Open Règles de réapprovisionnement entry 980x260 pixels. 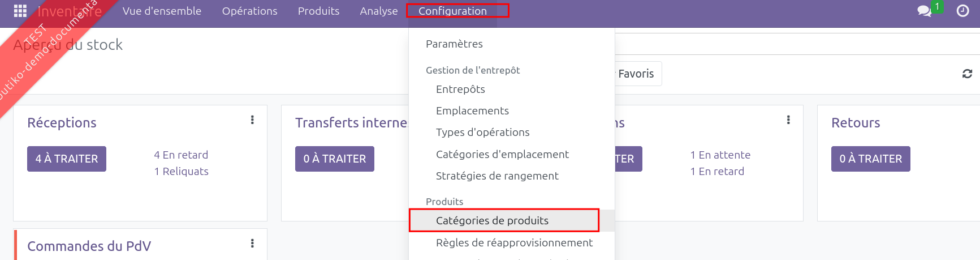[x=514, y=242]
